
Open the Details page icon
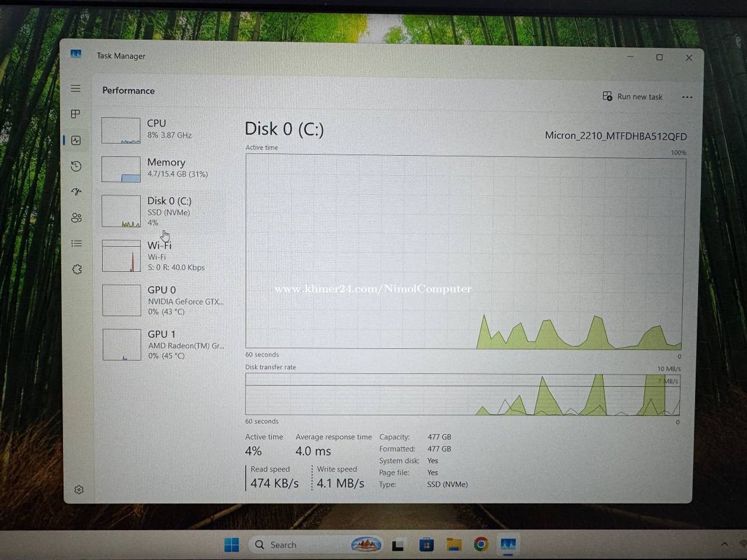pyautogui.click(x=76, y=243)
